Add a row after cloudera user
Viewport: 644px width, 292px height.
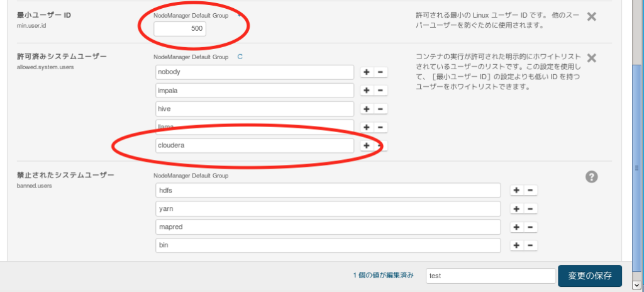coord(367,145)
